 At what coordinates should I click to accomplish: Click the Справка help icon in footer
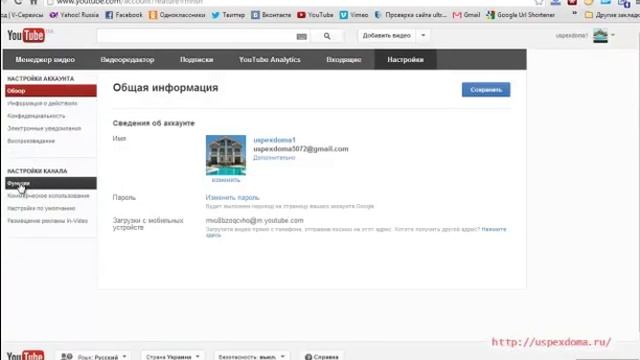pyautogui.click(x=309, y=357)
